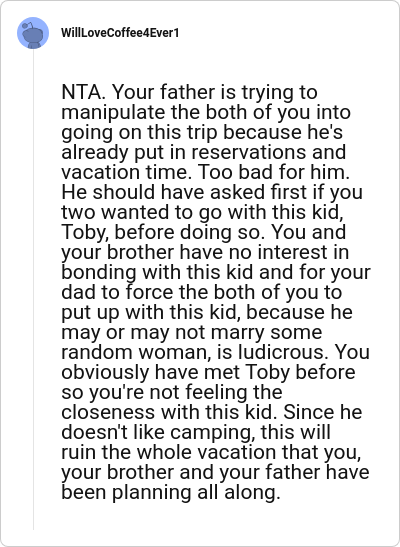The image size is (400, 547).
Task: Collapse comment using the vertical thread line
Action: click(x=33, y=290)
